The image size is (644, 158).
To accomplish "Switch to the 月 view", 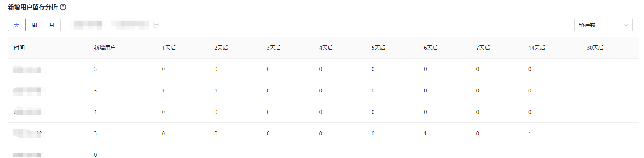I will click(x=52, y=25).
